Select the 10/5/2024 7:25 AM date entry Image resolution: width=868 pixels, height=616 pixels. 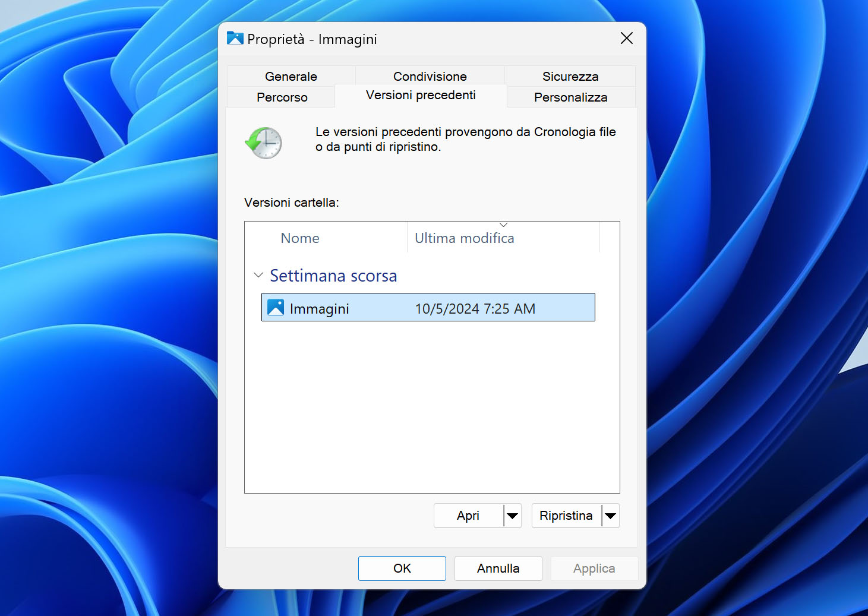click(x=475, y=309)
